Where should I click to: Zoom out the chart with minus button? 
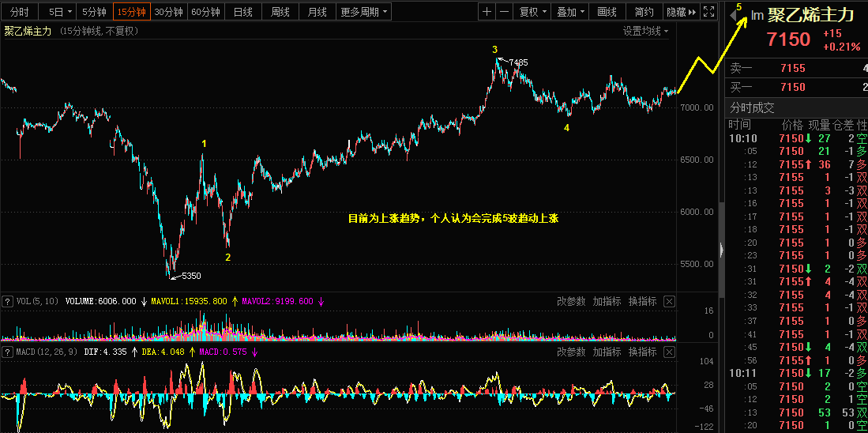504,12
